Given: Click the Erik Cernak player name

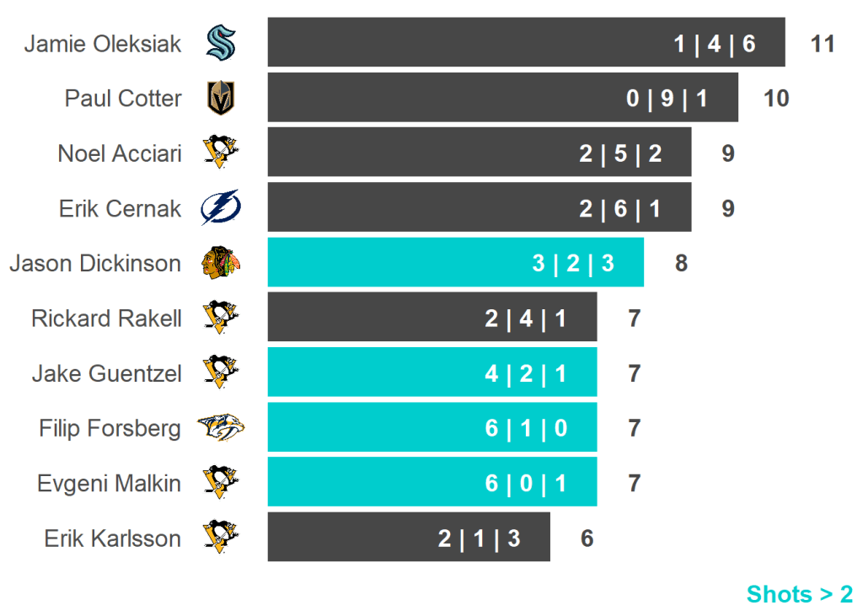Looking at the screenshot, I should click(x=120, y=208).
